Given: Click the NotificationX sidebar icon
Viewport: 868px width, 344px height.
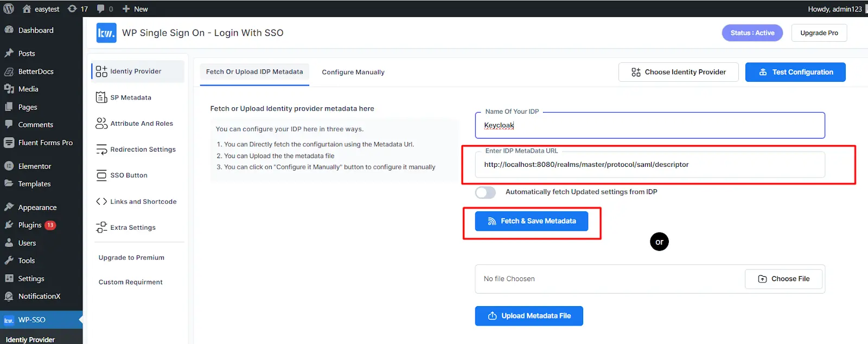Looking at the screenshot, I should tap(9, 296).
